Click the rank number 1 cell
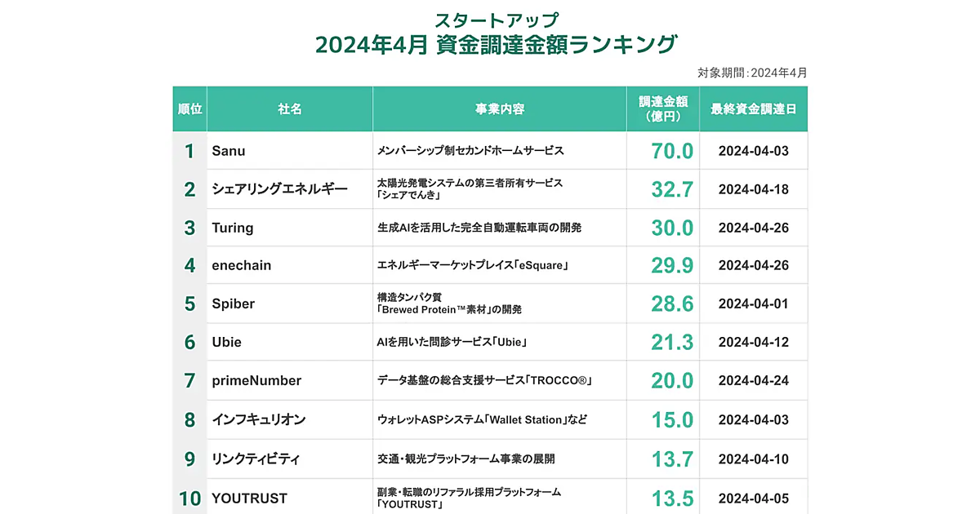Viewport: 980px width, 514px height. [189, 151]
